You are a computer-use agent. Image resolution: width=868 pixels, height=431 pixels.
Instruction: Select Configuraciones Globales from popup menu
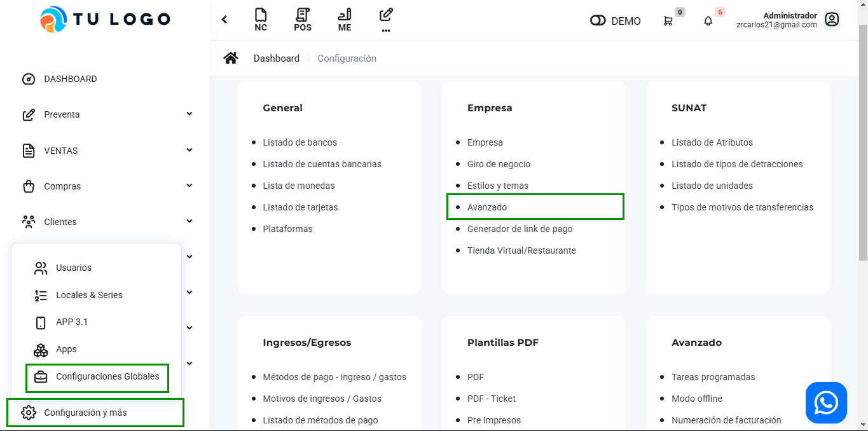point(107,376)
